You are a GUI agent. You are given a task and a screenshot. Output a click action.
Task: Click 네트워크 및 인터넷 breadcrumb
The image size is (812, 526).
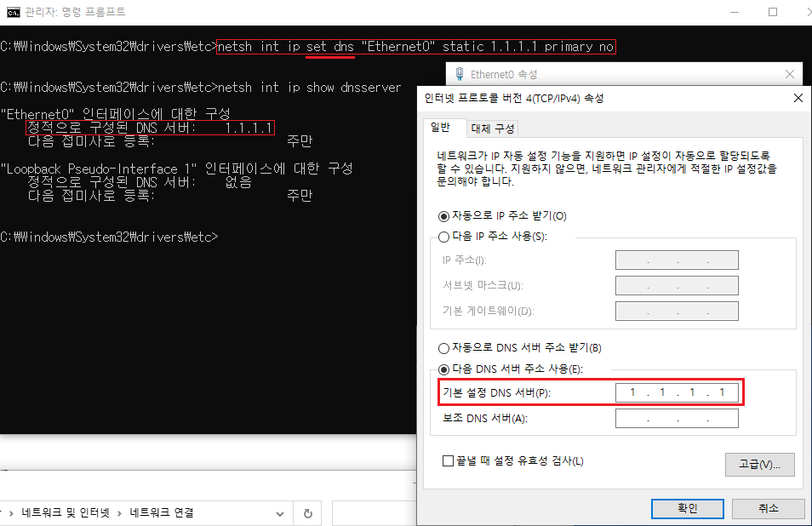click(66, 512)
